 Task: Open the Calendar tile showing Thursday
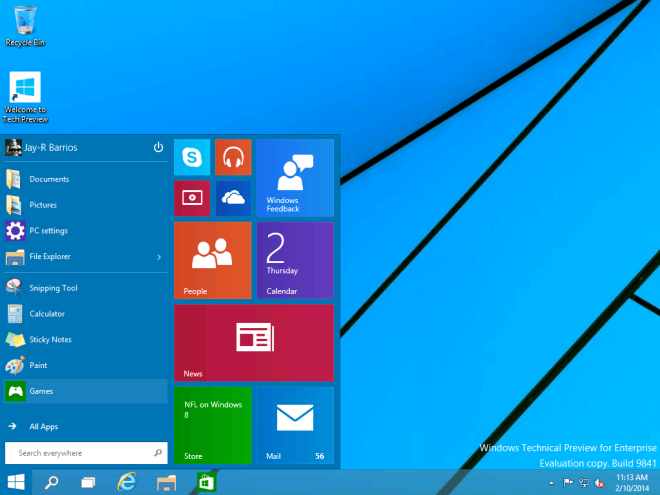(x=295, y=260)
